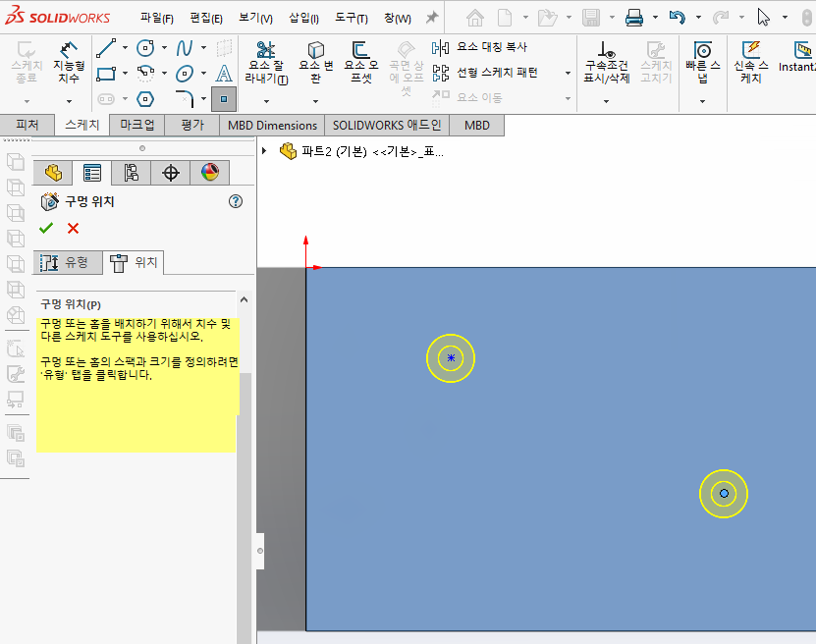Select the Ellipse sketch tool
Screen dimensions: 816x644
click(185, 74)
